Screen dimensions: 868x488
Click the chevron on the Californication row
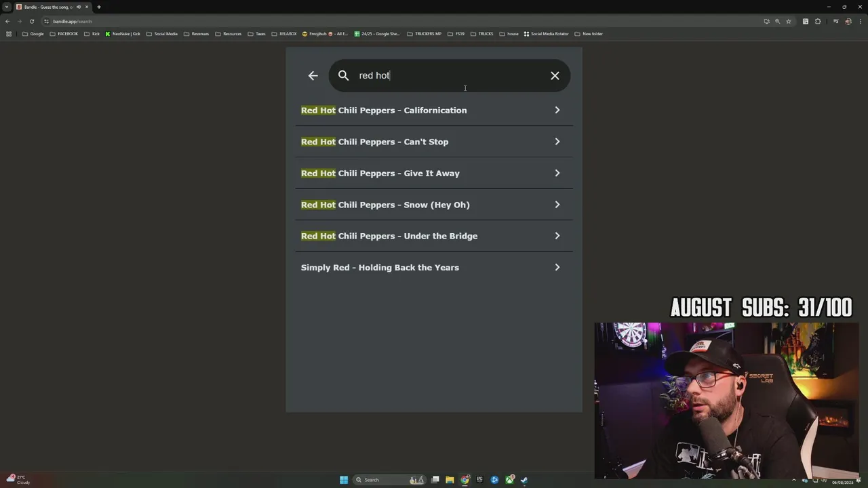557,110
